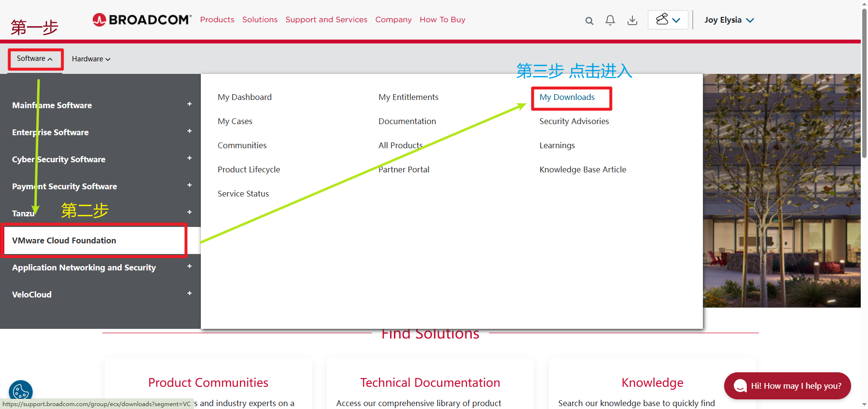Open the search magnifier icon
The image size is (868, 409).
pos(589,20)
